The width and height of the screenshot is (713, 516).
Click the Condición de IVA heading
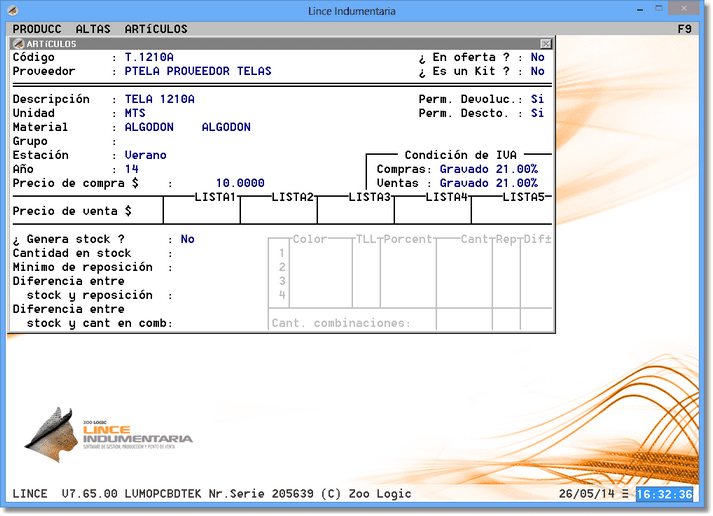[460, 155]
